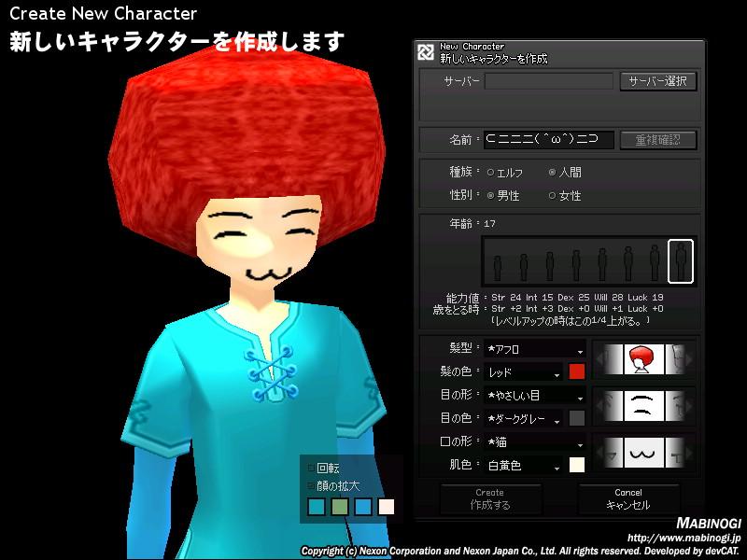Select the cat mouth preview thumbnail

click(643, 453)
